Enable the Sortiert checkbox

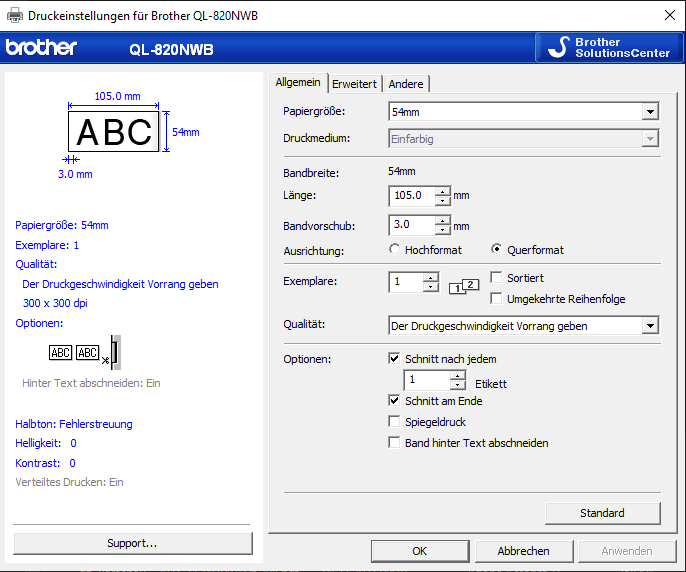point(496,277)
